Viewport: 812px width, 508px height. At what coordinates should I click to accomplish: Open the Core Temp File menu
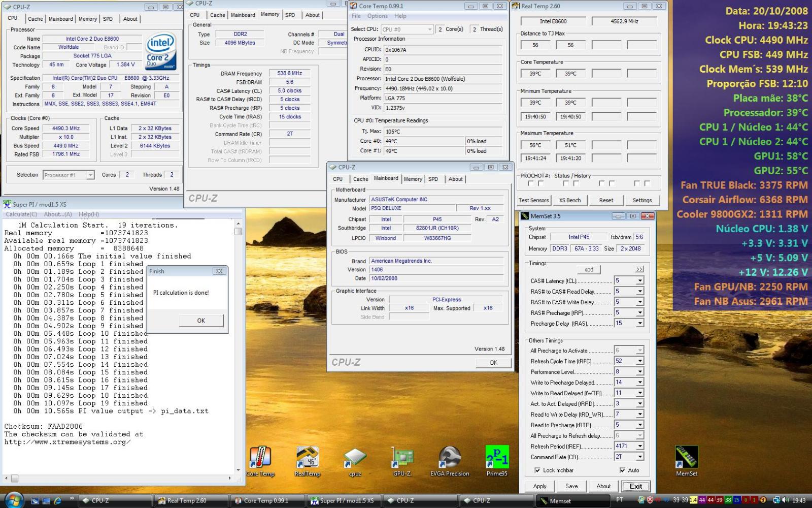pyautogui.click(x=356, y=16)
